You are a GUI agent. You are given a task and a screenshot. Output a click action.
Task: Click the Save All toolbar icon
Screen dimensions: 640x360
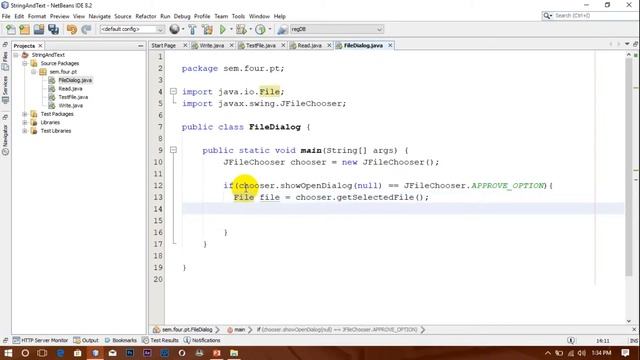[53, 29]
